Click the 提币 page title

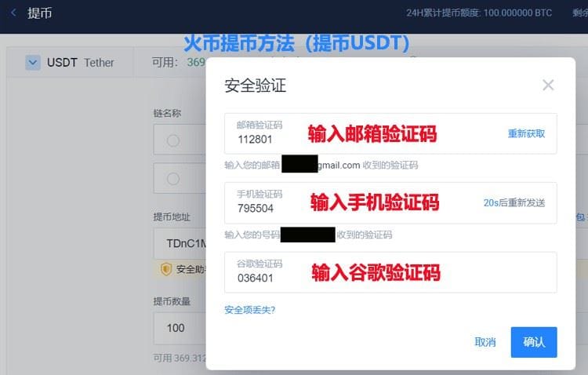coord(39,13)
